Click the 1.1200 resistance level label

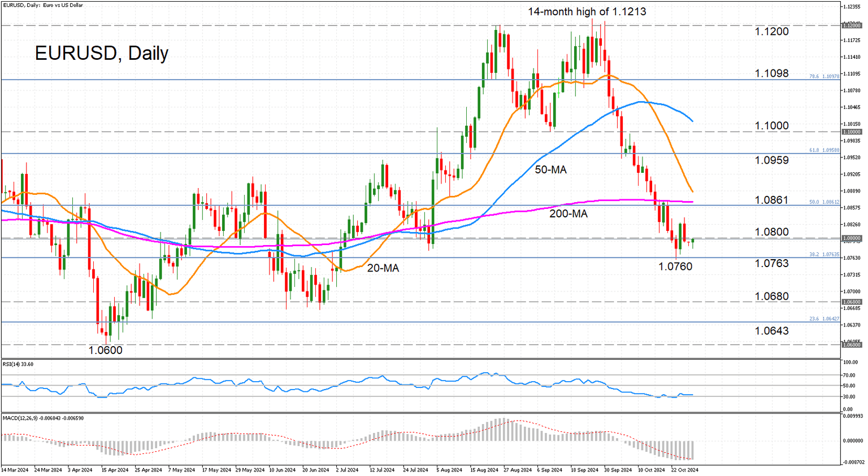[x=772, y=32]
